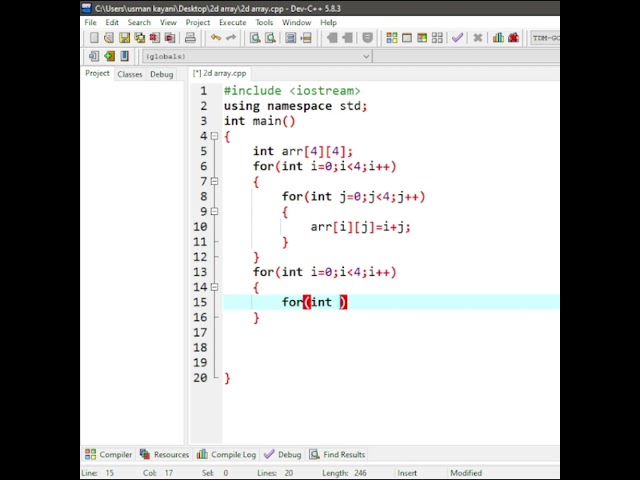Click the green arrow toolbar icon
The image size is (640, 480).
pos(109,56)
